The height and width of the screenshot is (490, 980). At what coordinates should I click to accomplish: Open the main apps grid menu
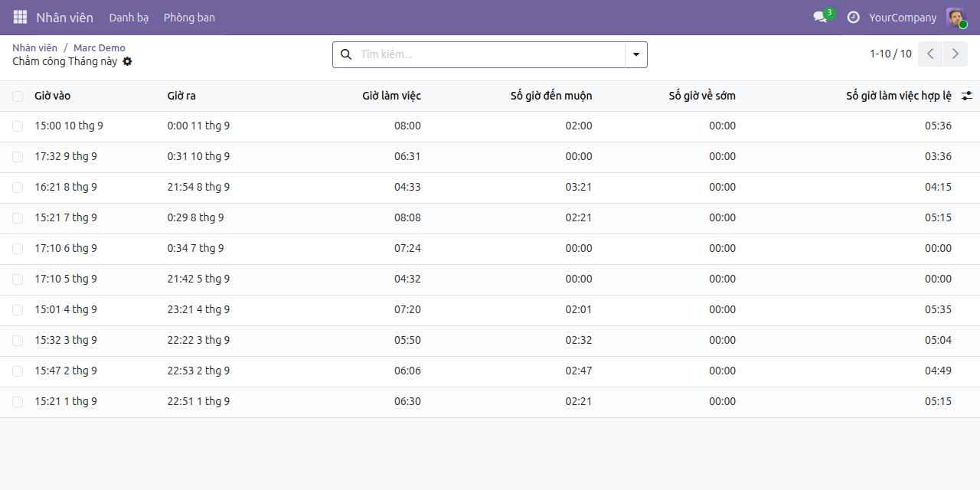tap(20, 17)
